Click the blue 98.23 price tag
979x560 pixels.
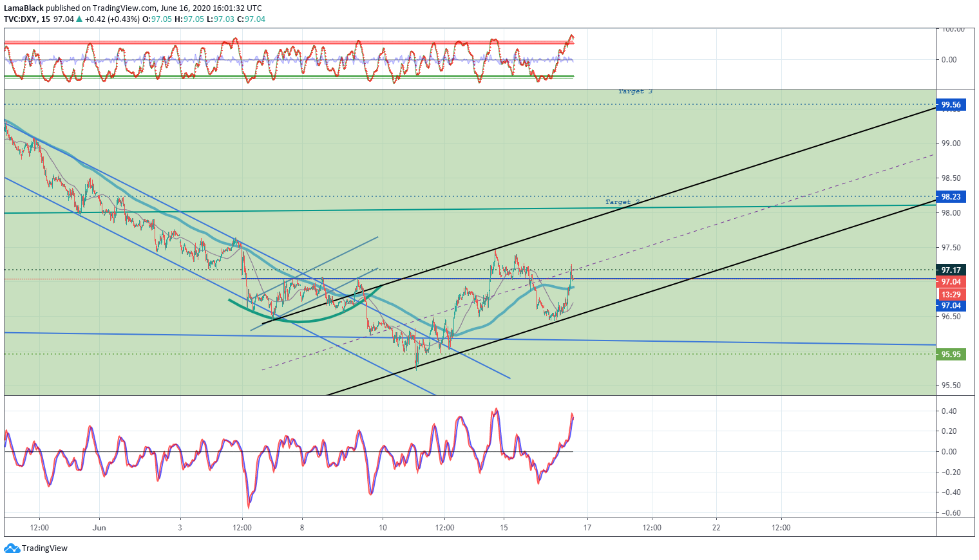pos(951,197)
